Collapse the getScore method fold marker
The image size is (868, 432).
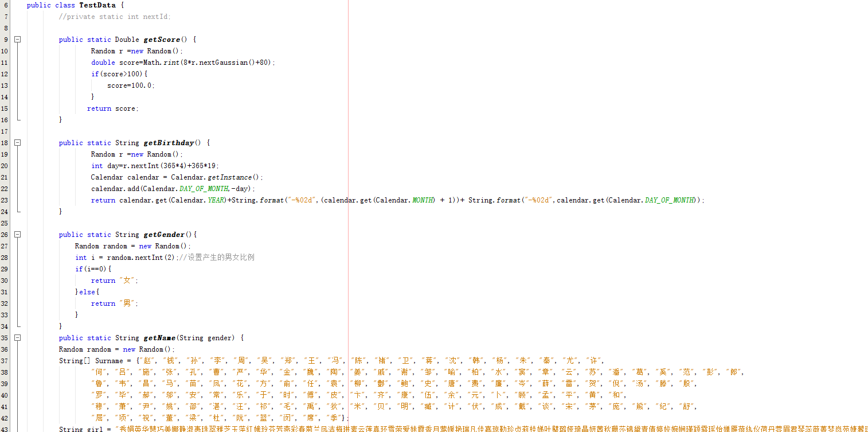click(18, 40)
